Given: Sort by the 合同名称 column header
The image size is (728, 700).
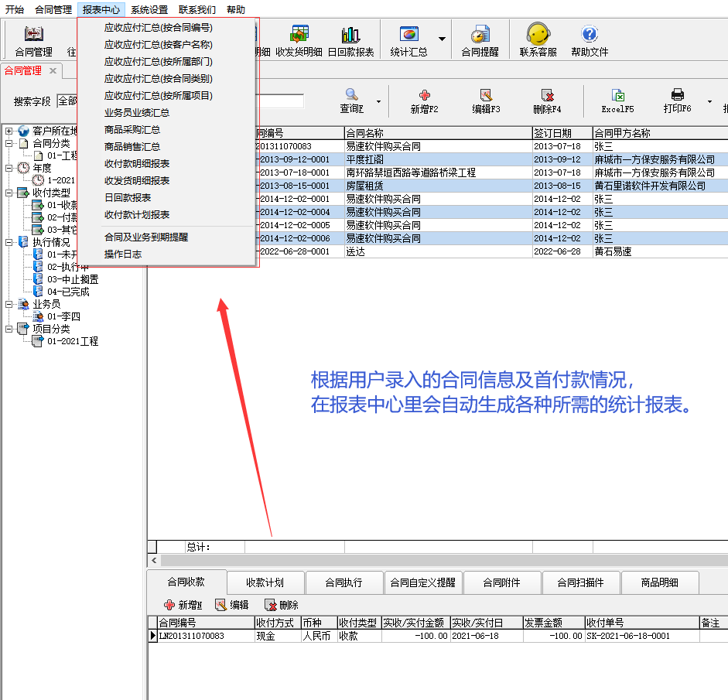Looking at the screenshot, I should 439,133.
